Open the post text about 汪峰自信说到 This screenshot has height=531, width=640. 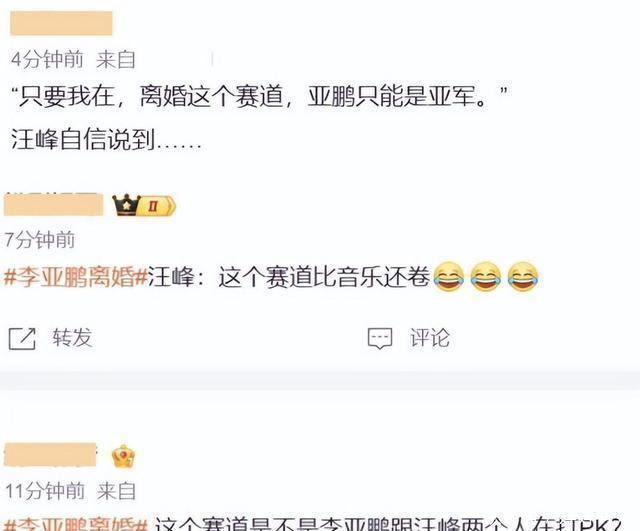tap(106, 140)
